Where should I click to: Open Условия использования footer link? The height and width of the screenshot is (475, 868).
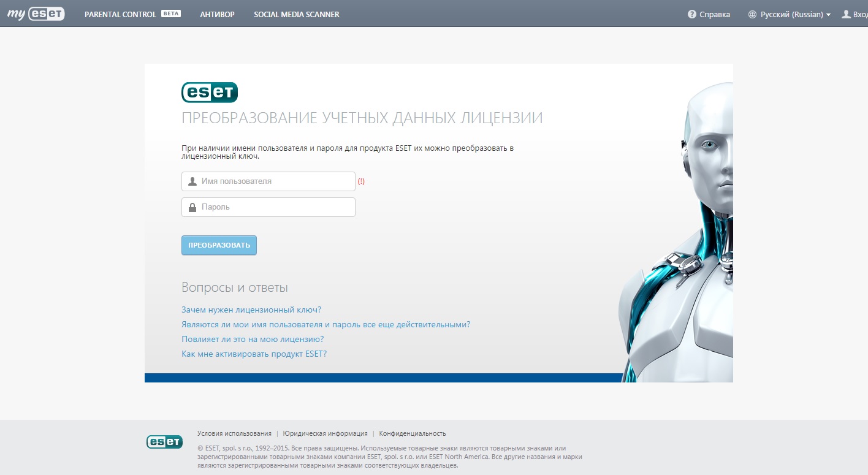234,433
